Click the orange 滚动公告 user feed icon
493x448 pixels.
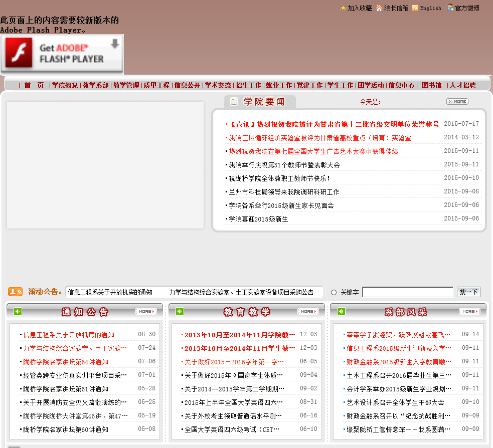[15, 292]
